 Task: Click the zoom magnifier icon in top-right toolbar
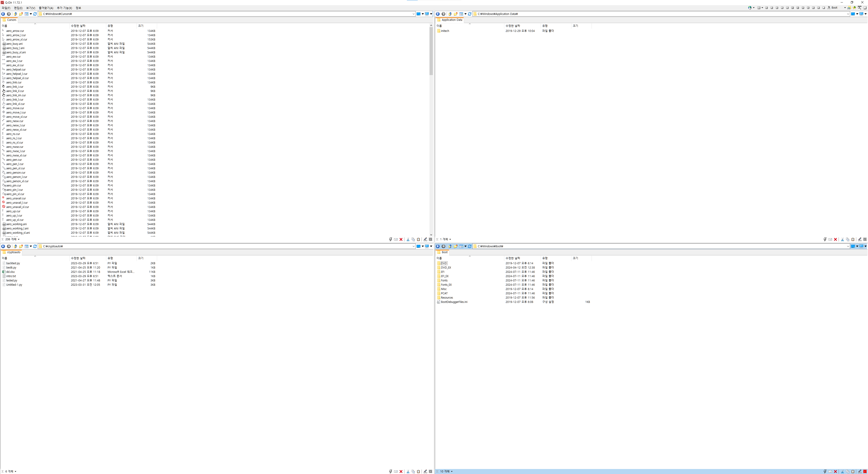click(x=860, y=8)
